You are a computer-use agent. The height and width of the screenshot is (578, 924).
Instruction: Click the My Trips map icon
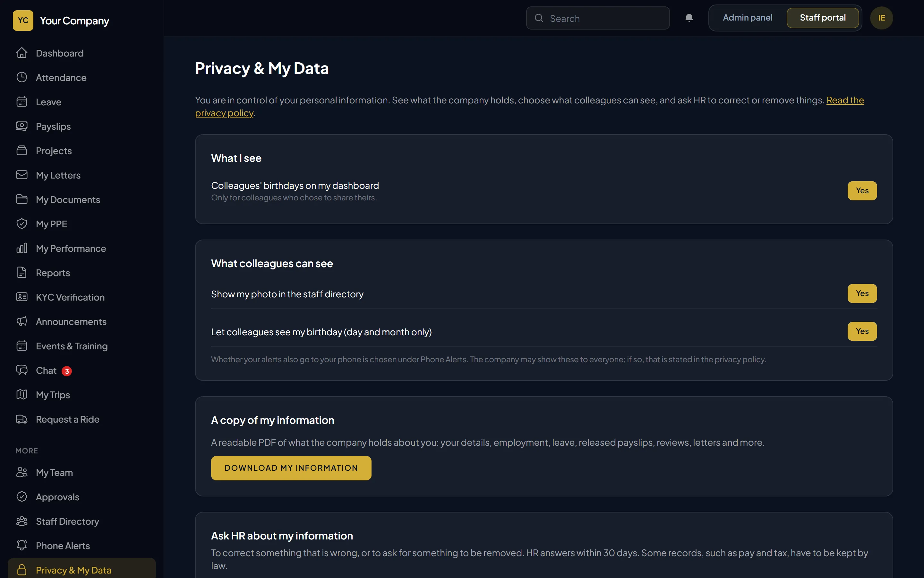[22, 395]
